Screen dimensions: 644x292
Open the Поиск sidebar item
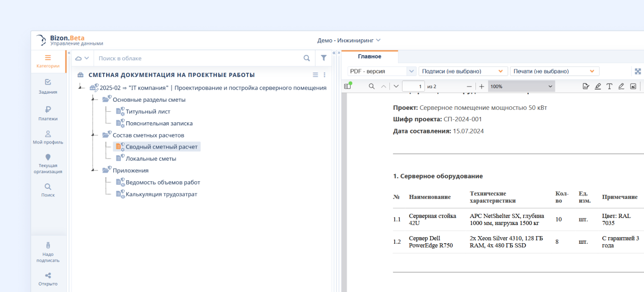pyautogui.click(x=48, y=190)
